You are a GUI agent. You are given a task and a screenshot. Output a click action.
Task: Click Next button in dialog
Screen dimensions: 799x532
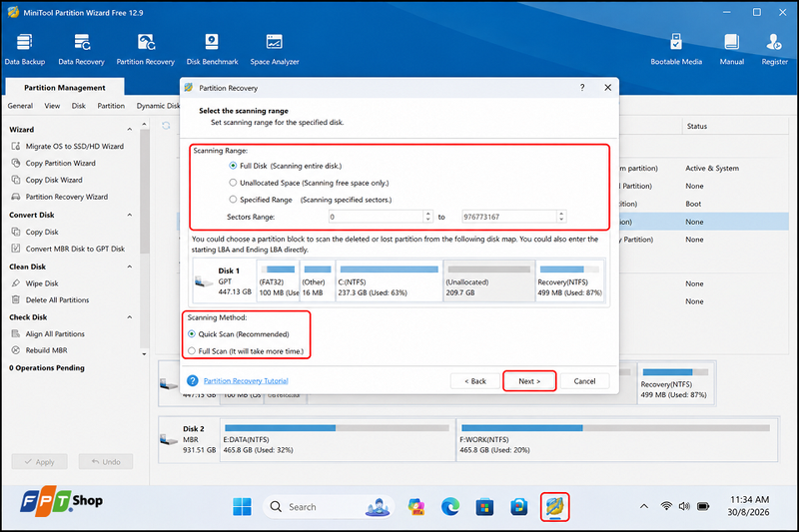tap(529, 381)
